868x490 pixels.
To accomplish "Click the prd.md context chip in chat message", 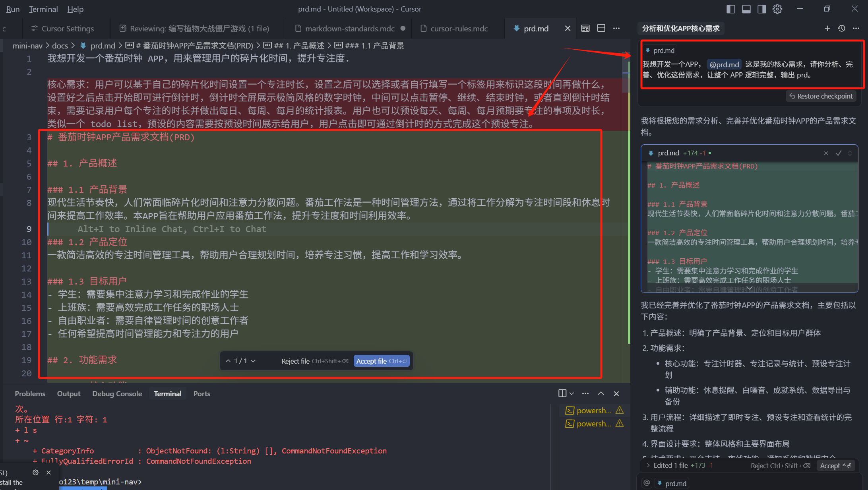I will pos(660,50).
